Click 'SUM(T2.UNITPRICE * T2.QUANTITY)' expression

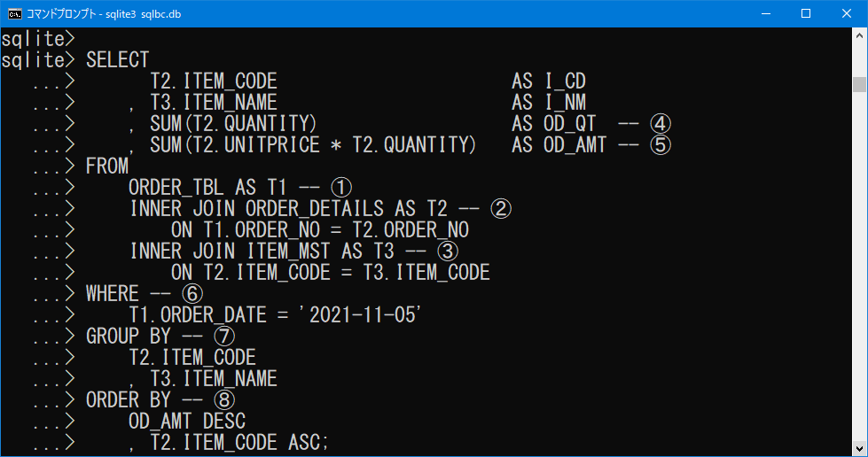(313, 145)
